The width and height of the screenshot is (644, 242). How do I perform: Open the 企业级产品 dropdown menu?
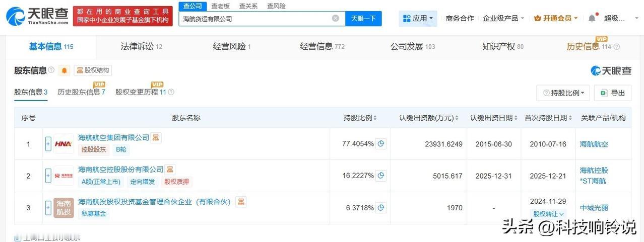(503, 18)
